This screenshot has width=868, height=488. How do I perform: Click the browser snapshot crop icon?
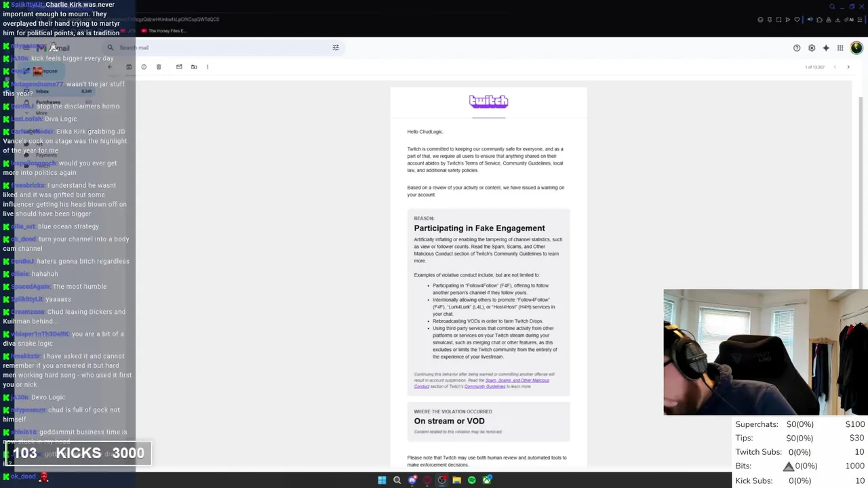(x=778, y=20)
